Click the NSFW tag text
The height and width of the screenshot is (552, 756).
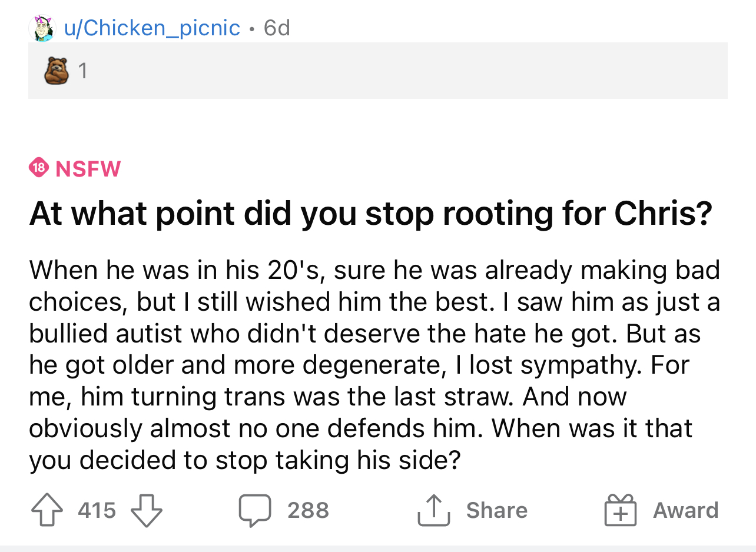88,169
